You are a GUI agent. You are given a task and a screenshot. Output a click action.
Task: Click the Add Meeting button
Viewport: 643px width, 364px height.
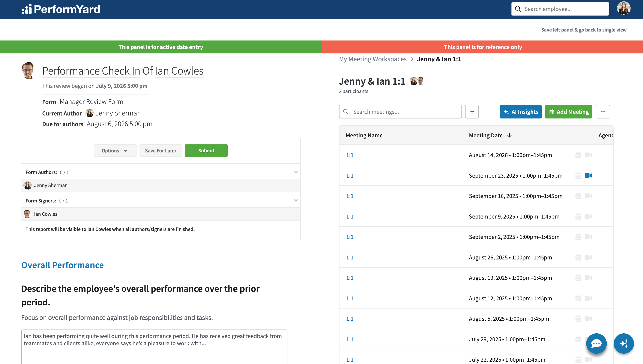568,111
